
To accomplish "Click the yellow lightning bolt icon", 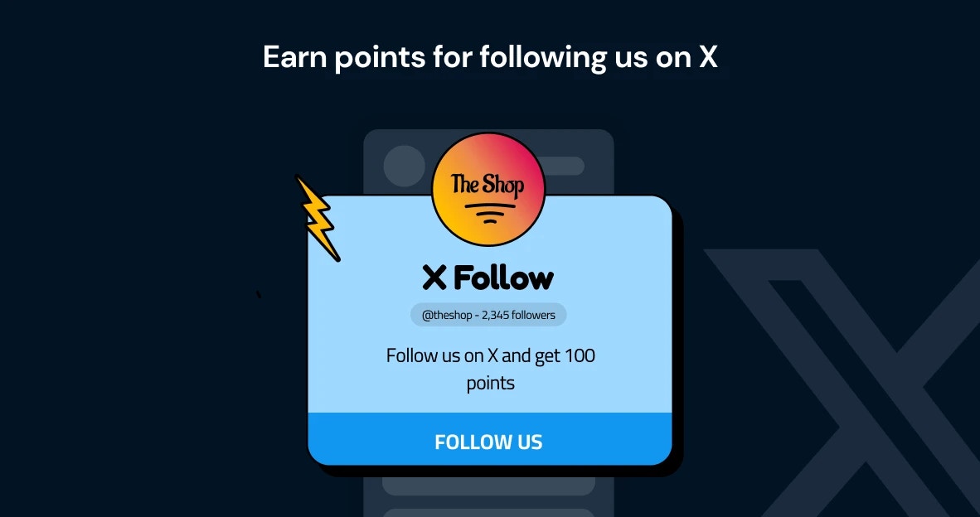I will [x=318, y=217].
